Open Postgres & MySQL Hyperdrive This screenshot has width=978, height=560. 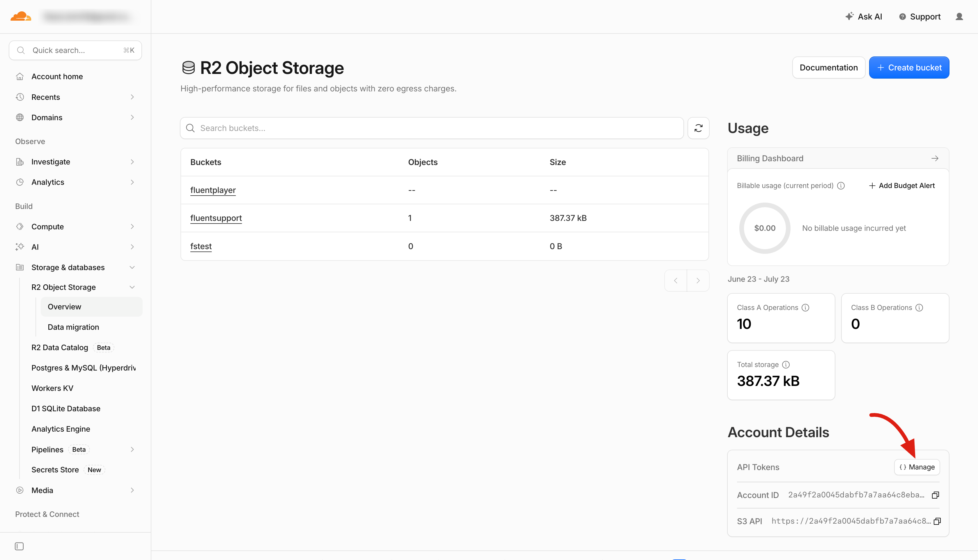[x=84, y=368]
